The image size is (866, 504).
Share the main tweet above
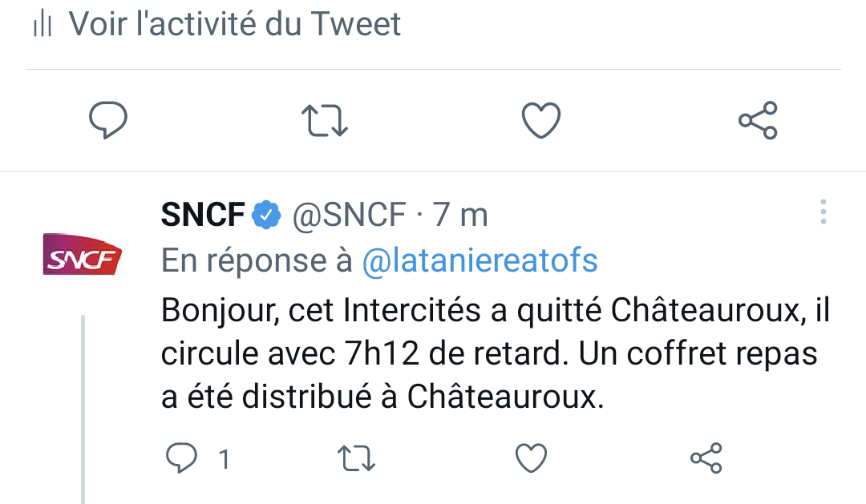[x=758, y=121]
